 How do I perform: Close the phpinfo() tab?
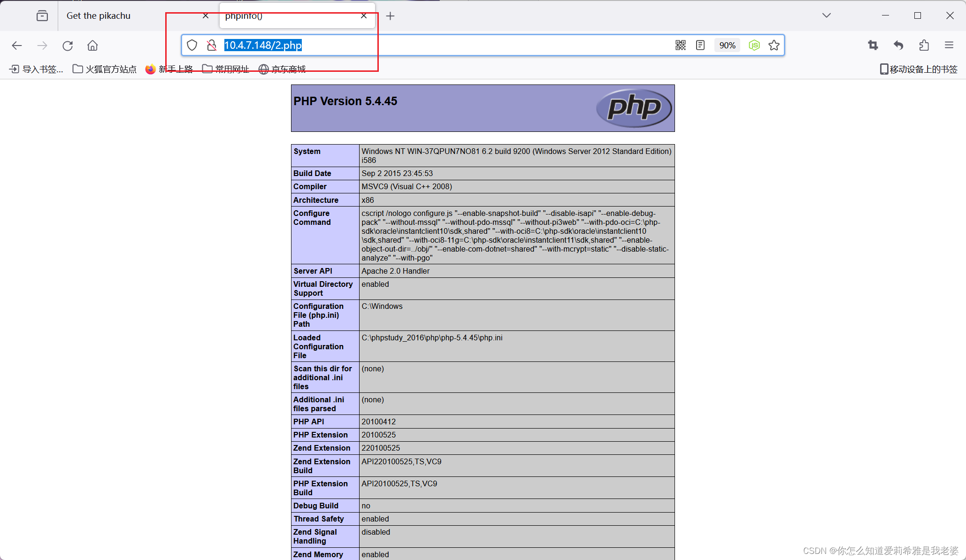point(364,15)
